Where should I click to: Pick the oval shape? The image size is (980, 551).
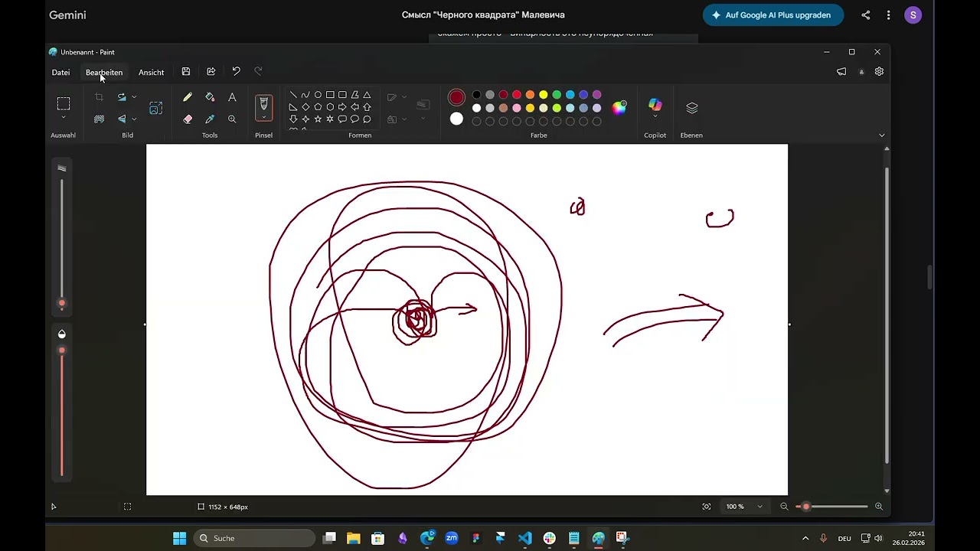point(318,95)
